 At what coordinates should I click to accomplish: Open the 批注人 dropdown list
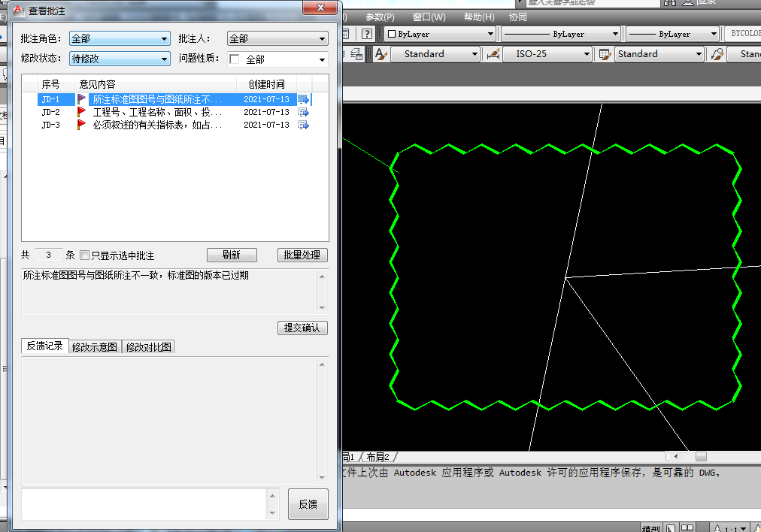277,38
